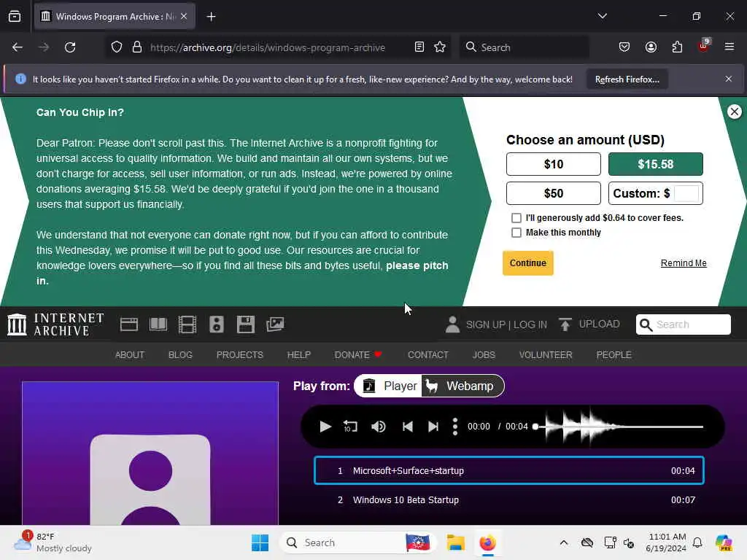The width and height of the screenshot is (747, 560).
Task: Skip to previous track
Action: tap(407, 427)
